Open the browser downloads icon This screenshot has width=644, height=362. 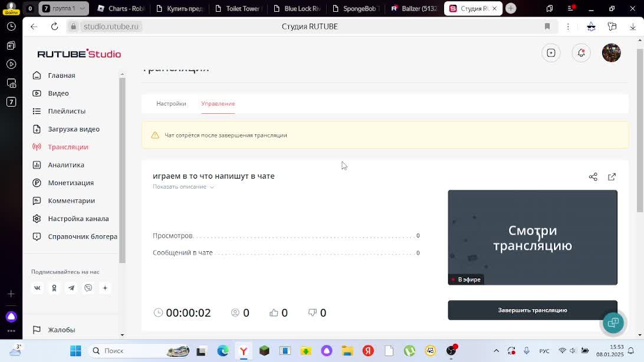coord(632,27)
